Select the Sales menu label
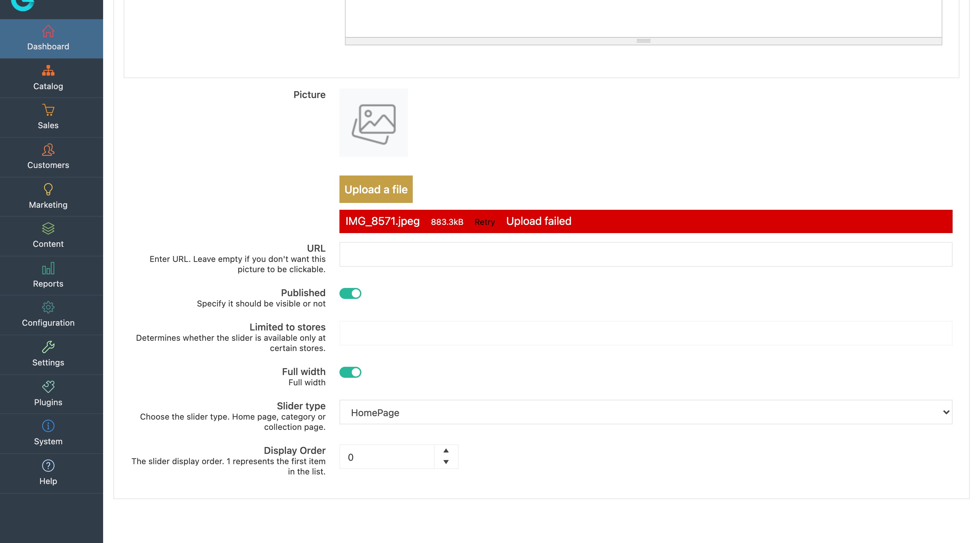This screenshot has width=980, height=543. click(x=48, y=125)
